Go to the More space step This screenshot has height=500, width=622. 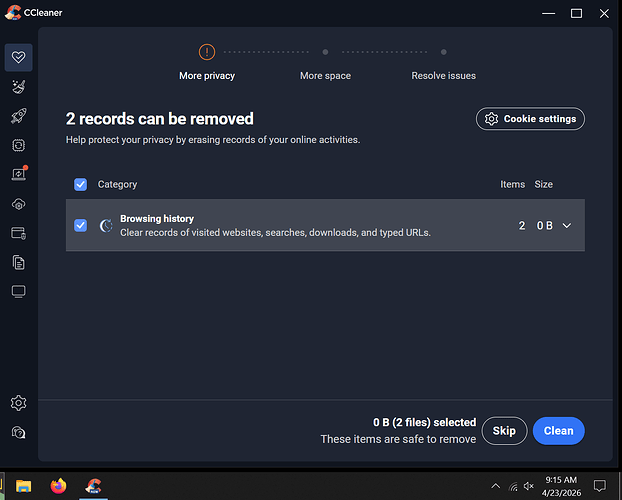(x=325, y=76)
